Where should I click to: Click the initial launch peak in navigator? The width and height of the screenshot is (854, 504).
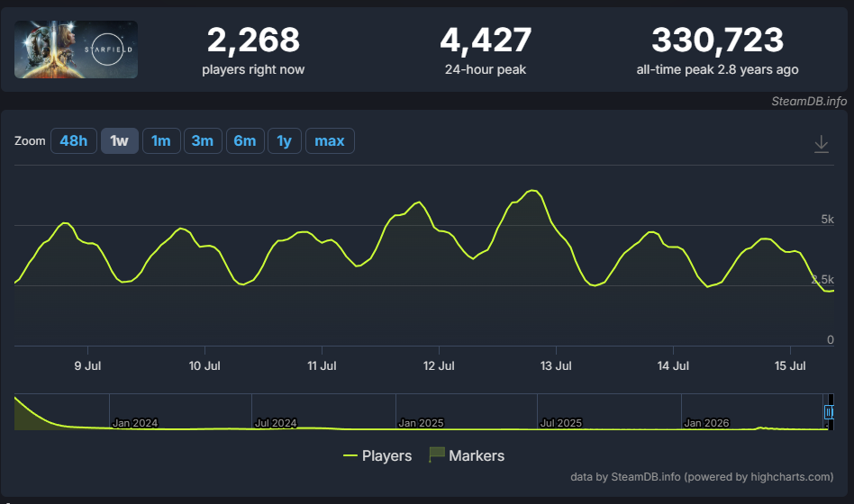click(x=16, y=400)
